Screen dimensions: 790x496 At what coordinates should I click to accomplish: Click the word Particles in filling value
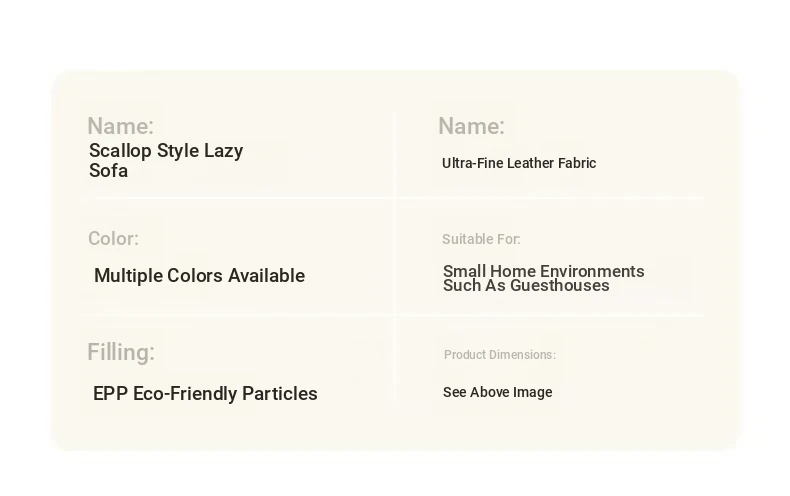point(280,394)
